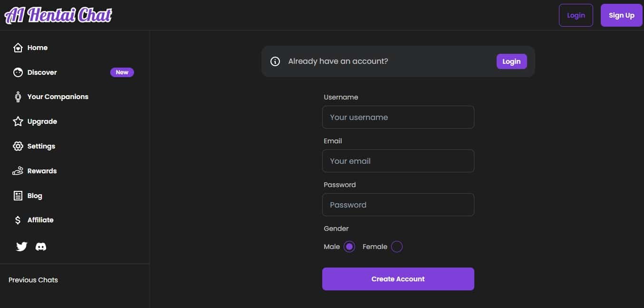This screenshot has width=644, height=308.
Task: Click the New badge beside Discover
Action: [x=122, y=72]
